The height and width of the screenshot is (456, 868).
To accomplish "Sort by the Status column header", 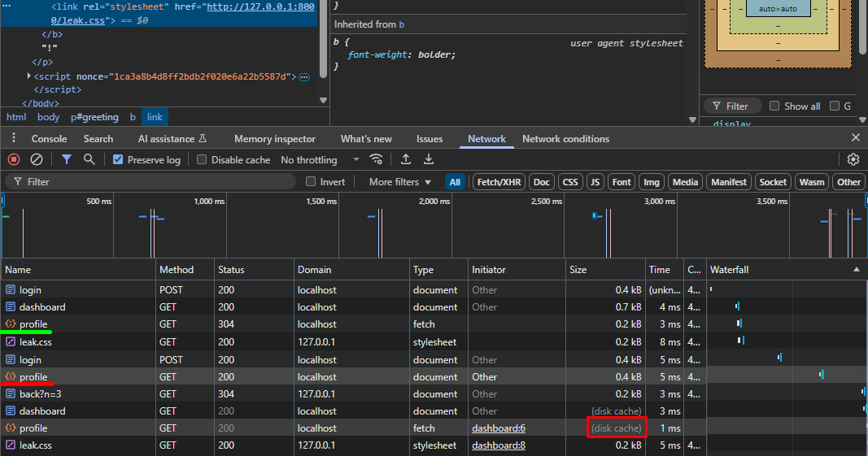I will [x=254, y=270].
